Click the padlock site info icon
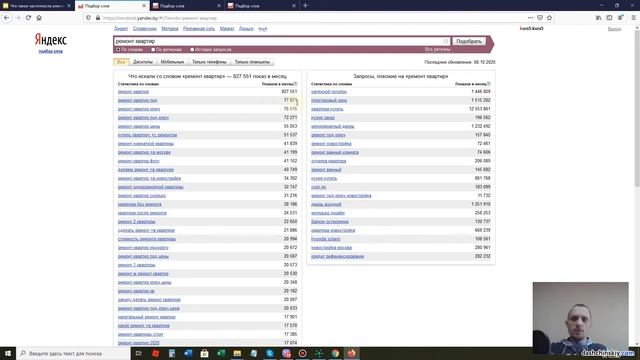Viewport: 640px width, 360px height. 98,18
